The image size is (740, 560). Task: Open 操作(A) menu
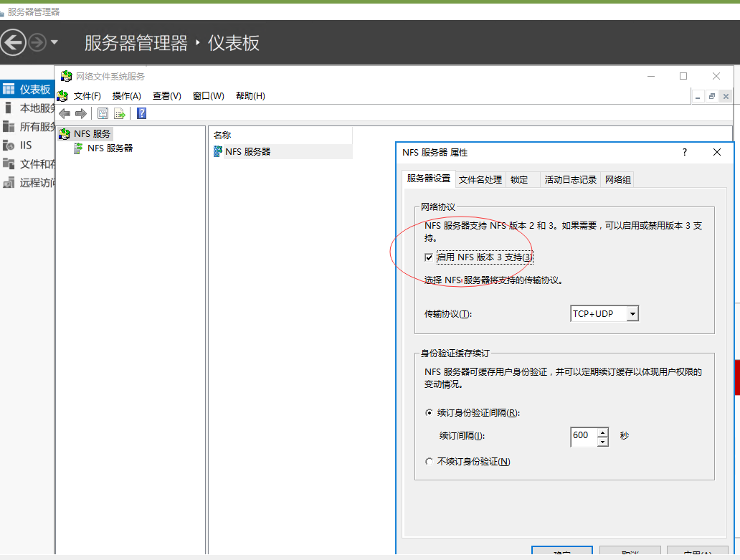tap(126, 96)
